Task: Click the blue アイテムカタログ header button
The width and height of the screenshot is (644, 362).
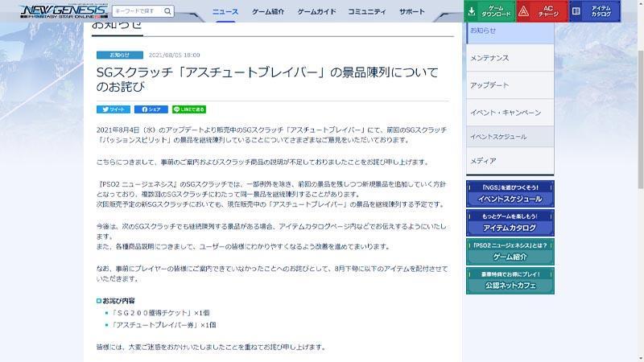Action: click(595, 11)
